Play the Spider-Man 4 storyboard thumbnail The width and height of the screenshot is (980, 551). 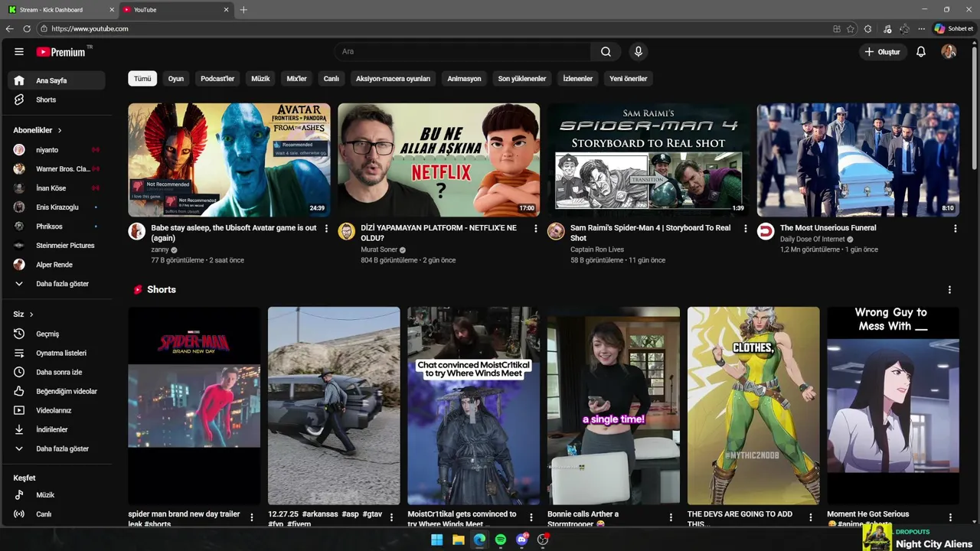(x=648, y=160)
